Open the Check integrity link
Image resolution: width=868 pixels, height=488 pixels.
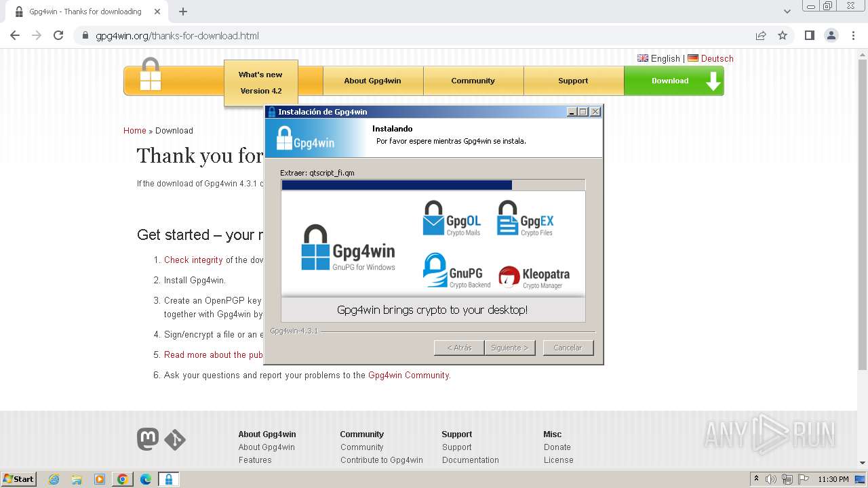pos(193,260)
